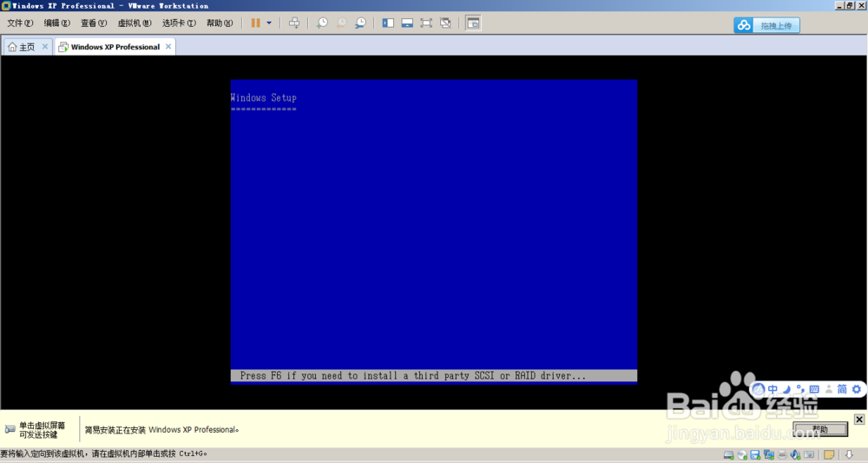Open the IME soft keyboard icon

coord(814,389)
